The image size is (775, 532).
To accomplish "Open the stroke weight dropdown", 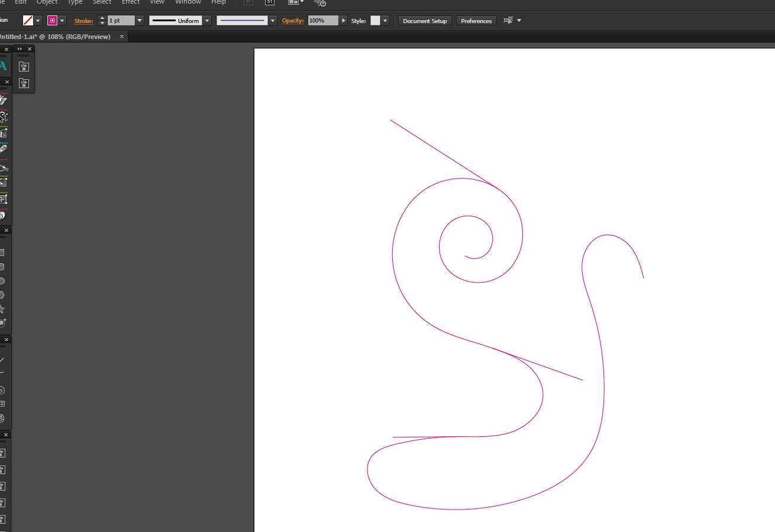I will [x=140, y=21].
